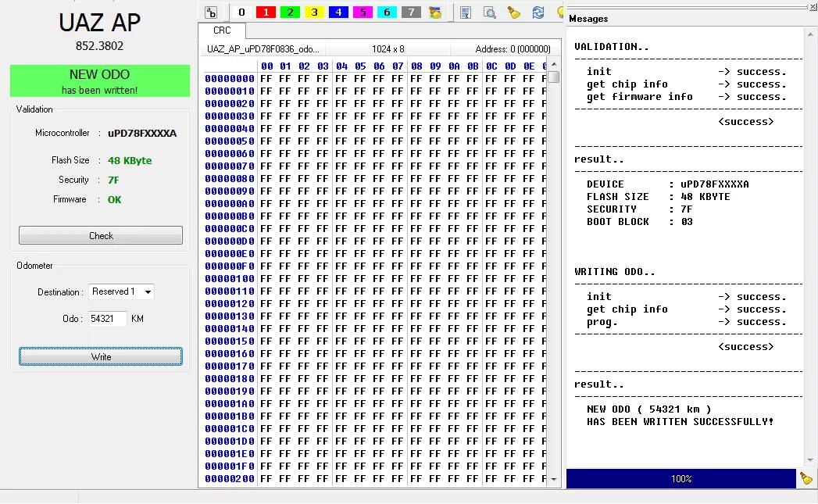Click the 'NEW ODO has been written!' green banner

(100, 80)
